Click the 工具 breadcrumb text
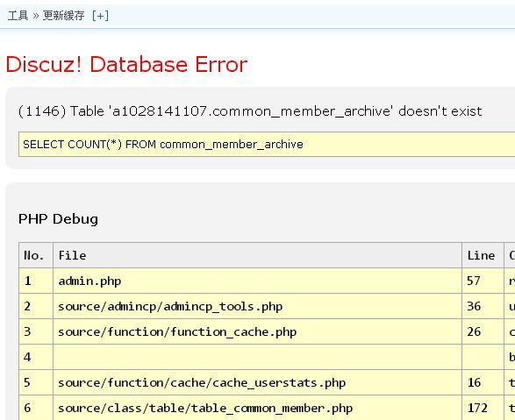Viewport: 515px width, 420px height. click(x=18, y=16)
